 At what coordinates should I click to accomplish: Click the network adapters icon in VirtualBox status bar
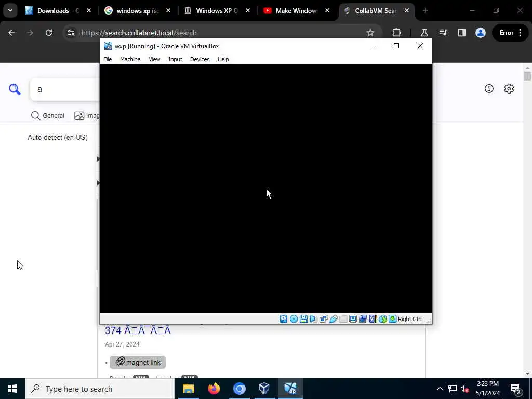323,319
